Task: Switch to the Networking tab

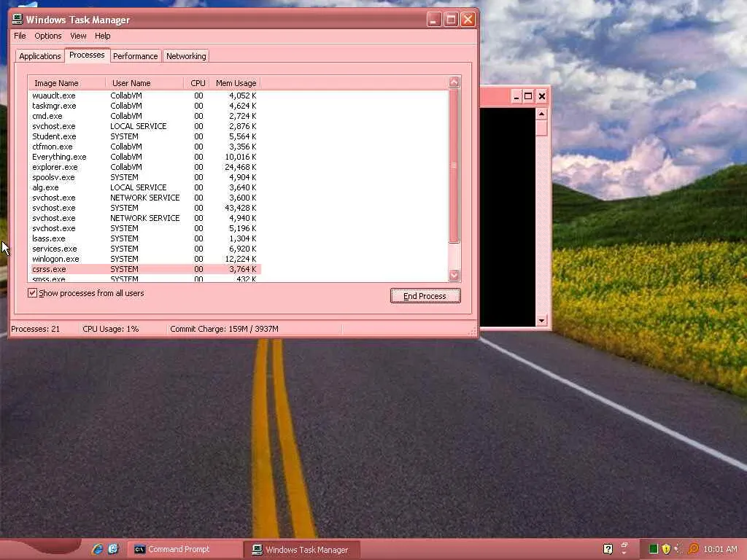Action: (x=186, y=55)
